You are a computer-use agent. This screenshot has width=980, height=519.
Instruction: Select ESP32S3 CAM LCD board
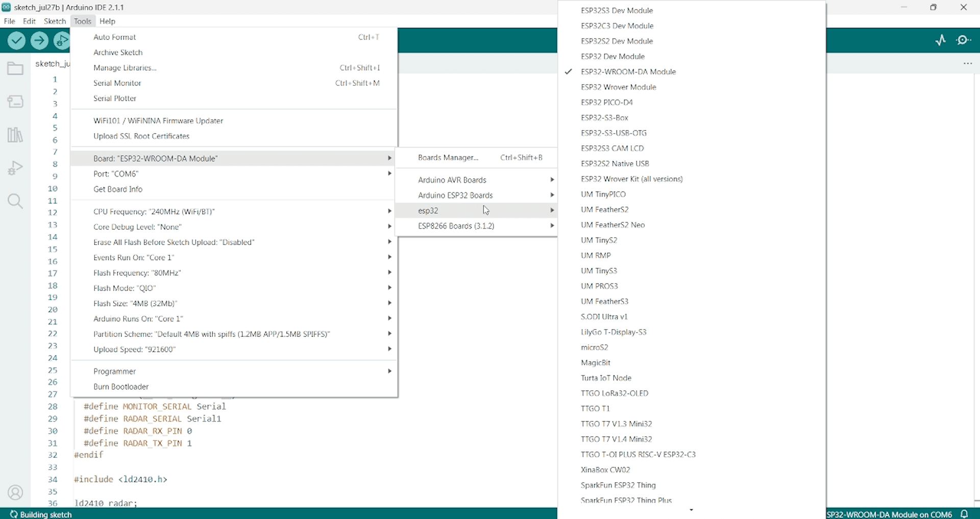coord(692,148)
